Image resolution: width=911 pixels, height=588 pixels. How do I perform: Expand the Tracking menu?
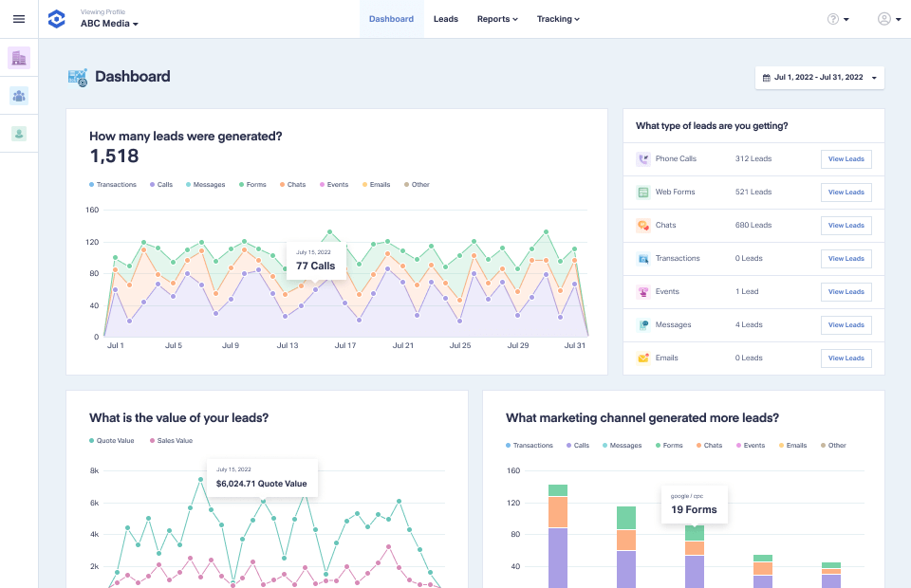coord(558,19)
